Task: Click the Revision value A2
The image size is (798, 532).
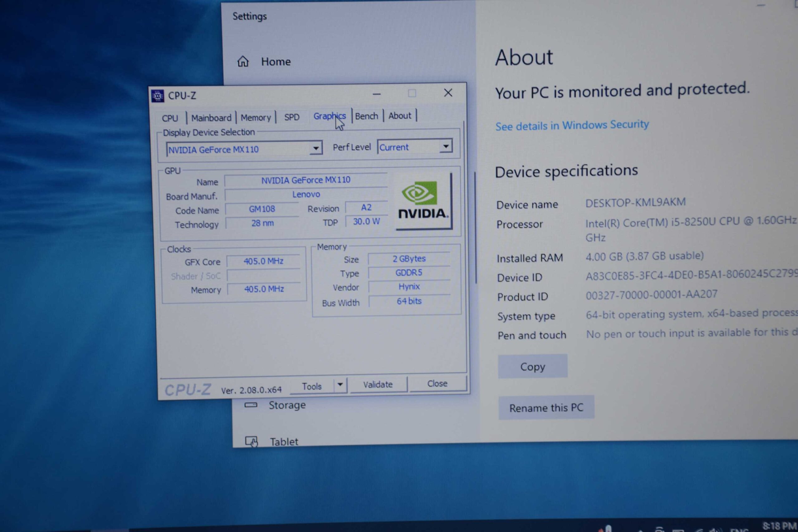Action: point(366,207)
